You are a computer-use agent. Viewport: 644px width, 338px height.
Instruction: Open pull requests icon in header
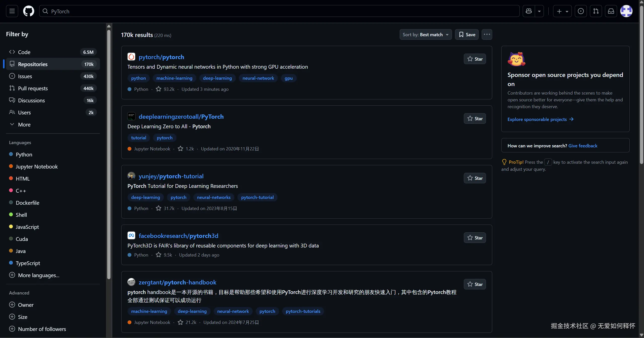coord(596,11)
